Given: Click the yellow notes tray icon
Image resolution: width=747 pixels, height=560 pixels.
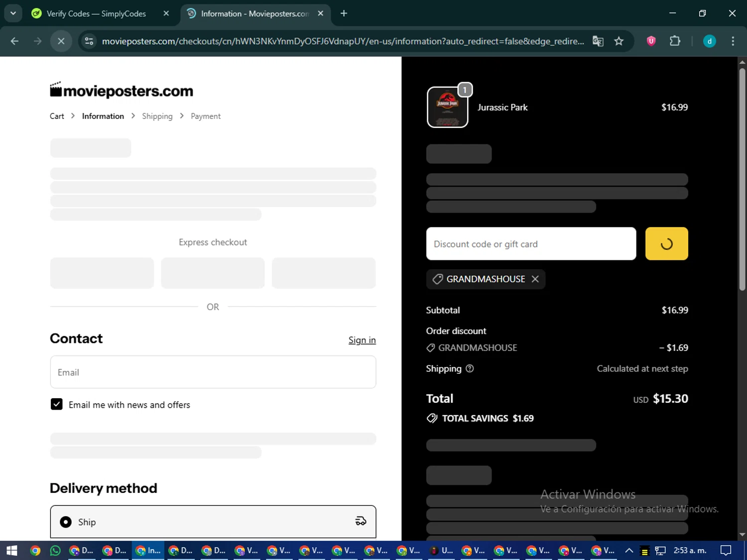Looking at the screenshot, I should pos(644,551).
